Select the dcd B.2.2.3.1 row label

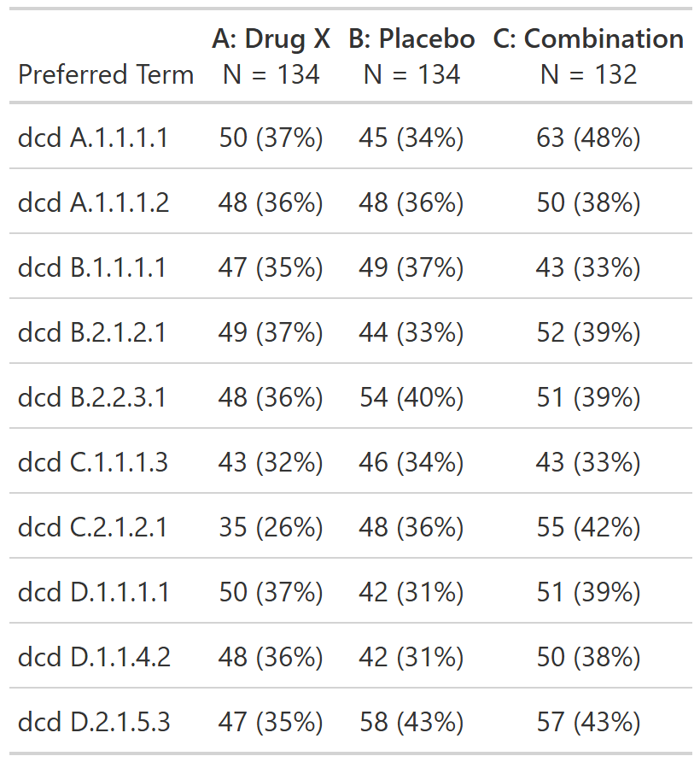pyautogui.click(x=92, y=397)
